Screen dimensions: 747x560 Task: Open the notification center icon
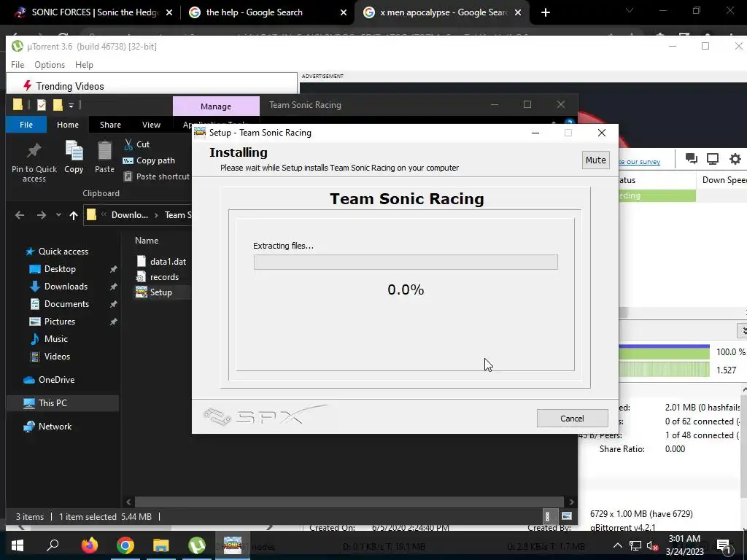[x=723, y=545]
